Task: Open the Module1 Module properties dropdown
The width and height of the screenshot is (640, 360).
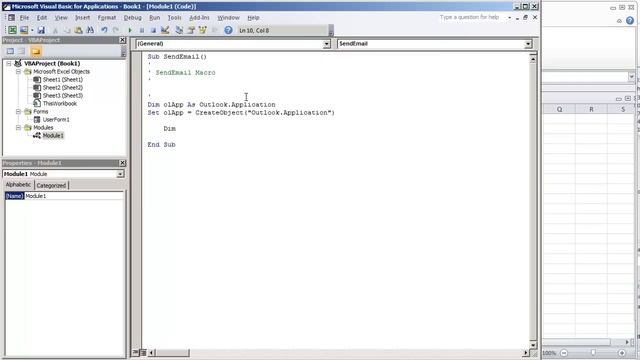Action: [120, 174]
